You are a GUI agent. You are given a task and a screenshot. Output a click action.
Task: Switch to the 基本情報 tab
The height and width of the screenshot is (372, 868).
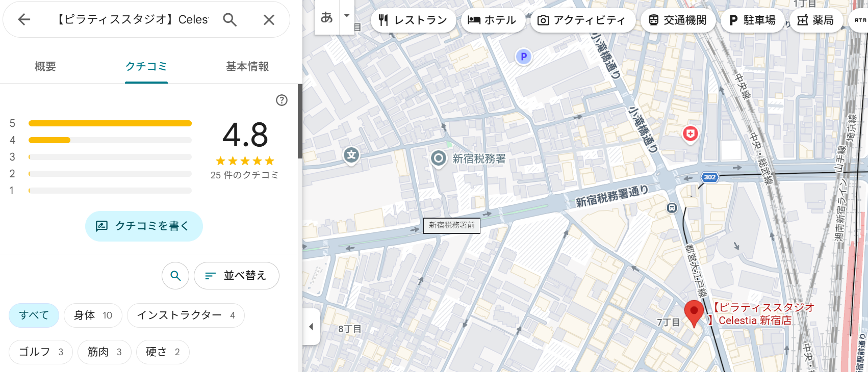(x=247, y=66)
